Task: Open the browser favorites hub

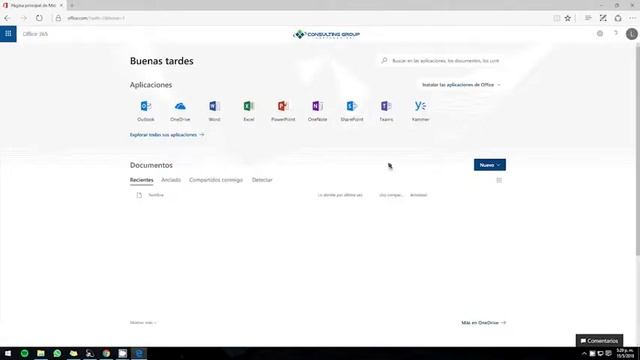Action: [588, 18]
